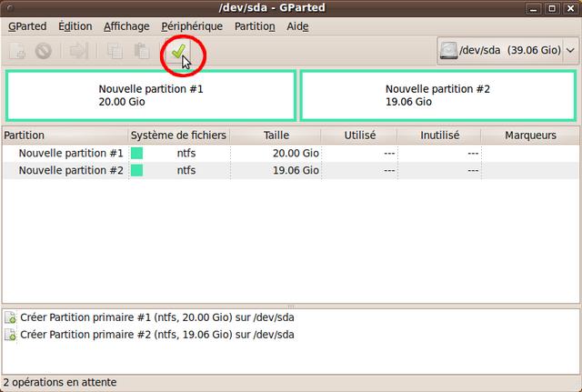Click ntfs text in Nouvelle partition #2 row
The width and height of the screenshot is (582, 392).
(186, 170)
